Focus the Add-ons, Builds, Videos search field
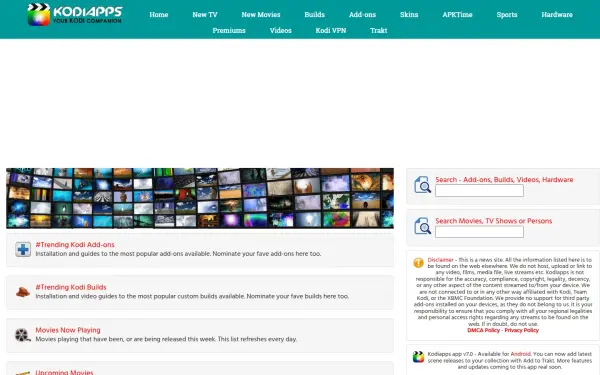The image size is (600, 375). 479,191
